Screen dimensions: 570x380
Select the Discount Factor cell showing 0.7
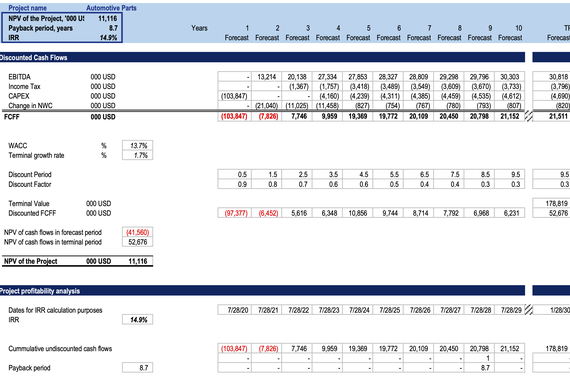pos(297,184)
